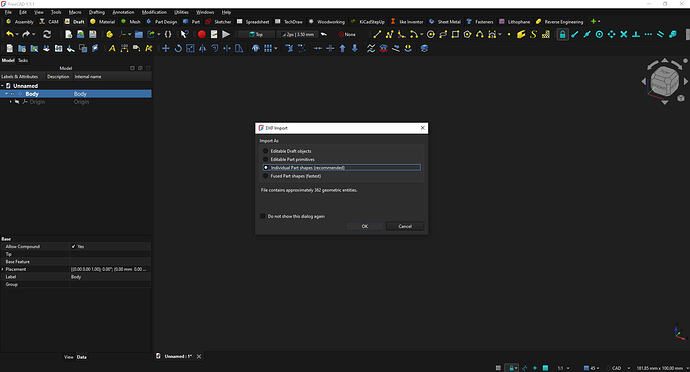Select the Shape from text S icon

533,34
